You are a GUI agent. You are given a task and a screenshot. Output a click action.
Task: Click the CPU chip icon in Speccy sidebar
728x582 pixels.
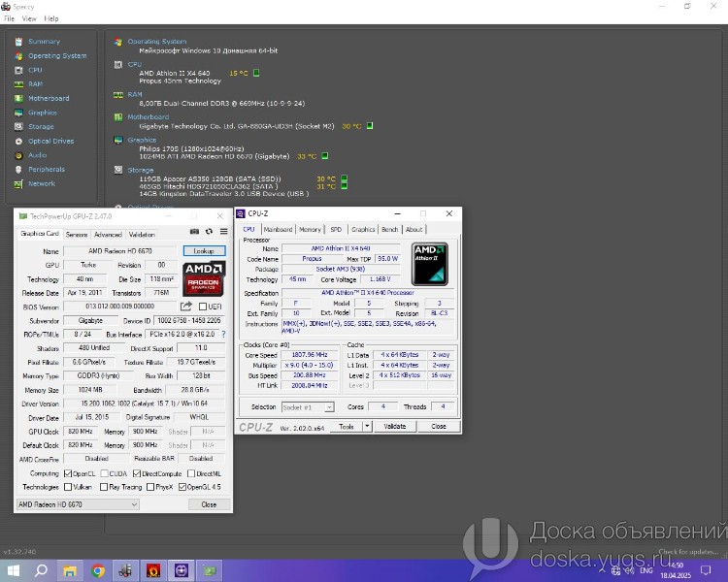(18, 70)
